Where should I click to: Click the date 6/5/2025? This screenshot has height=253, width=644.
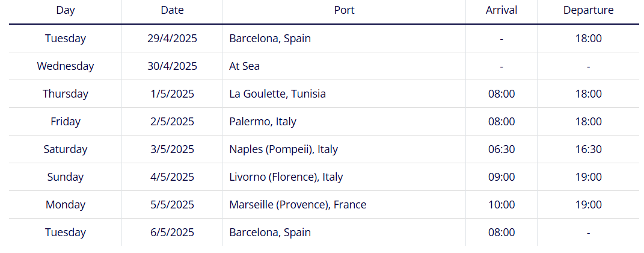point(172,233)
